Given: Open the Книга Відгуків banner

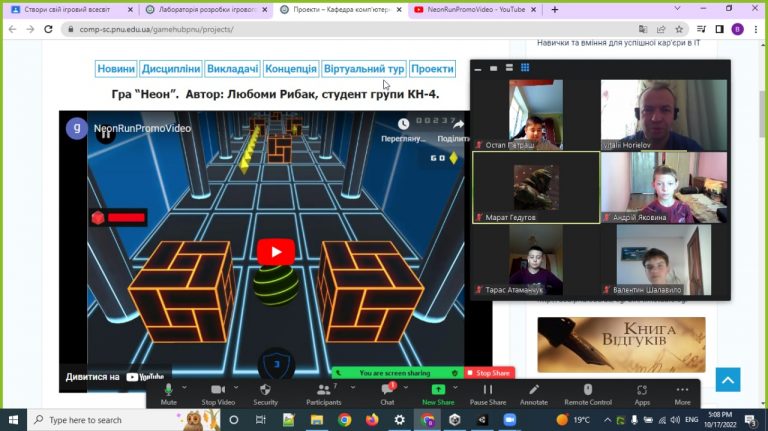Looking at the screenshot, I should pos(621,345).
